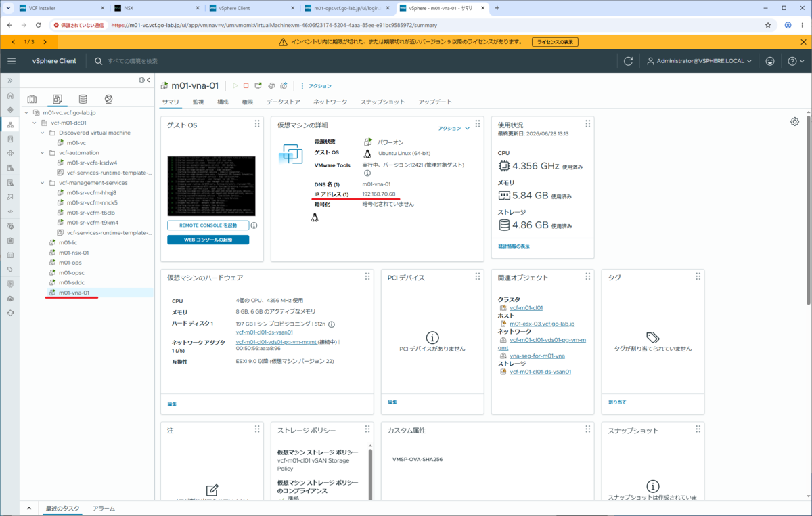The height and width of the screenshot is (516, 812).
Task: Open the アラーム tab at the bottom
Action: [104, 508]
